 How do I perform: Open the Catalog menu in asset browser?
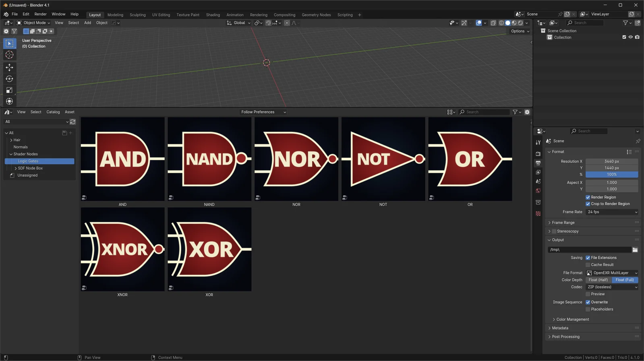pyautogui.click(x=53, y=112)
